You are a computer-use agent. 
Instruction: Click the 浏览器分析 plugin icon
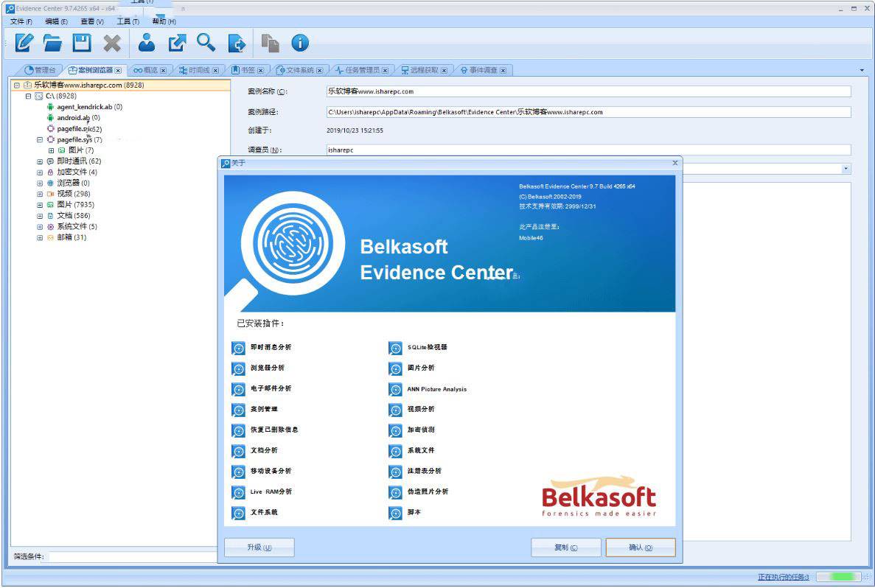(238, 368)
